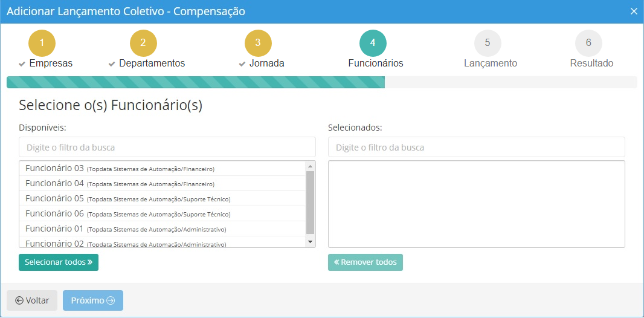Select step 3 Jornada circle
644x318 pixels.
(258, 43)
